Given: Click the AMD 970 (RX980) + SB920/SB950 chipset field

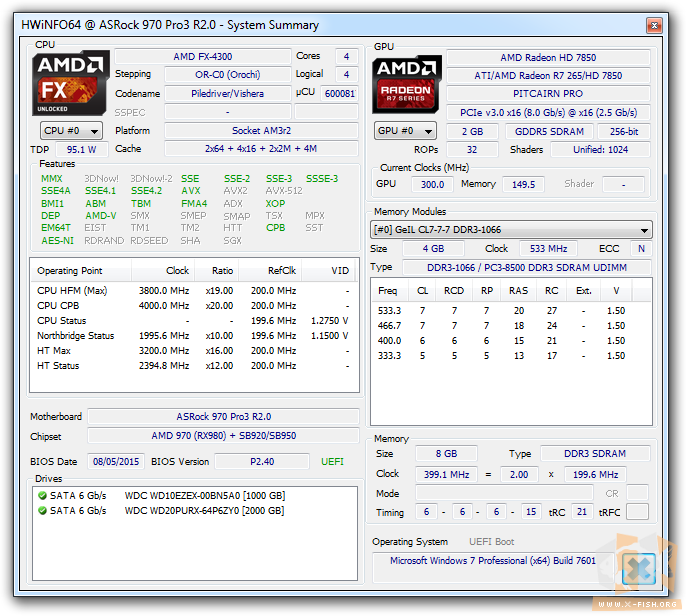Looking at the screenshot, I should coord(223,435).
